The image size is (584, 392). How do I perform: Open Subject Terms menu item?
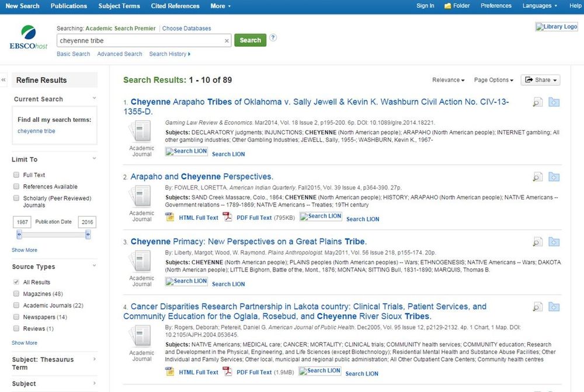[119, 6]
